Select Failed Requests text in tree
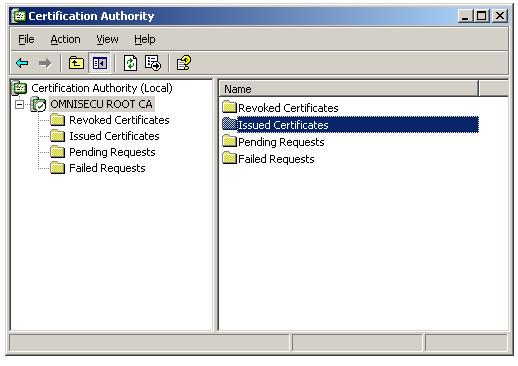Viewport: 518px width, 366px height. pyautogui.click(x=107, y=168)
